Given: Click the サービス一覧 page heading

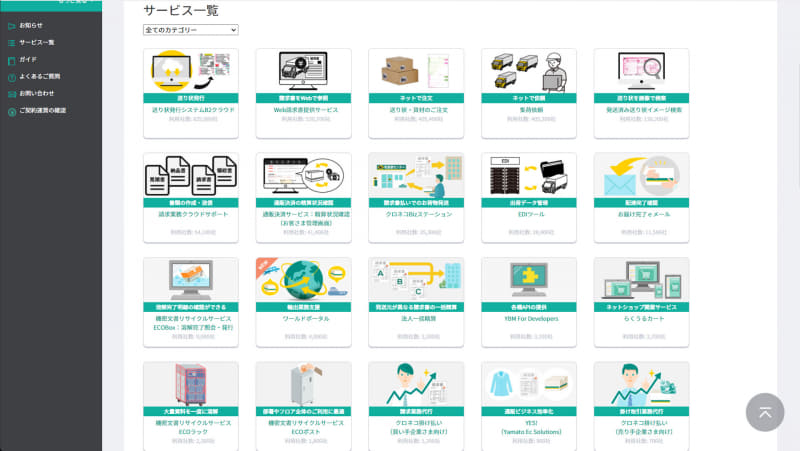Looking at the screenshot, I should click(181, 10).
